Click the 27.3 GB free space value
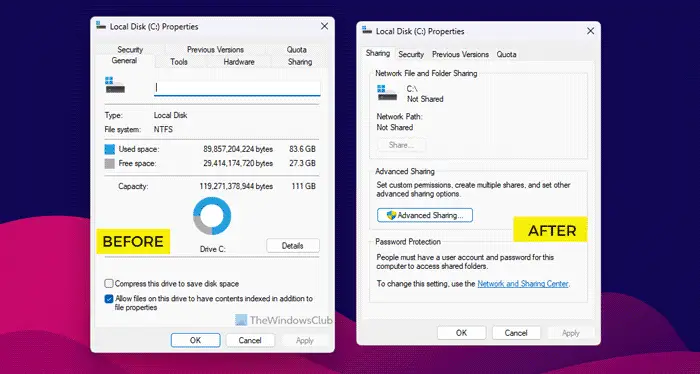The image size is (700, 374). tap(303, 163)
